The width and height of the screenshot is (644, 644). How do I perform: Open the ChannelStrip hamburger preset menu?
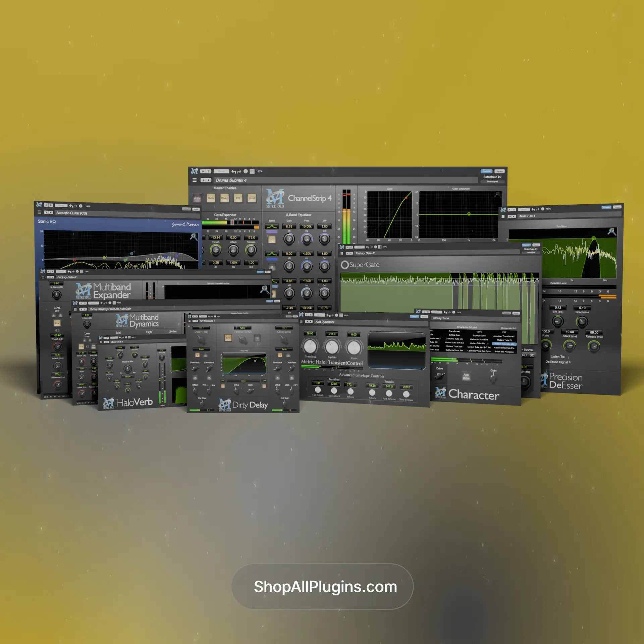194,180
